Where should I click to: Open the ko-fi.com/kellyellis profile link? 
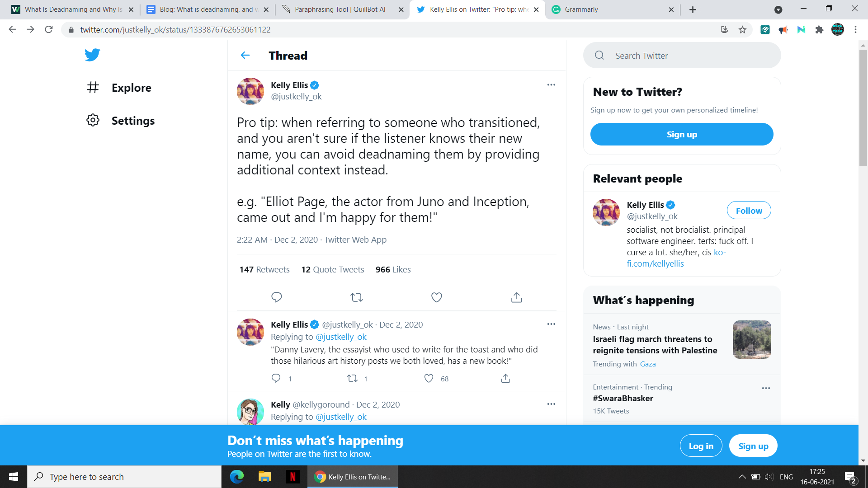click(655, 263)
